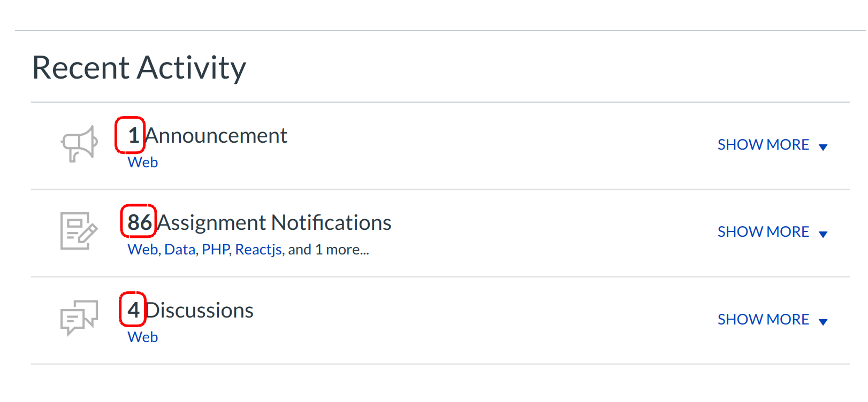
Task: Click the Discussions speech bubbles icon
Action: point(79,318)
